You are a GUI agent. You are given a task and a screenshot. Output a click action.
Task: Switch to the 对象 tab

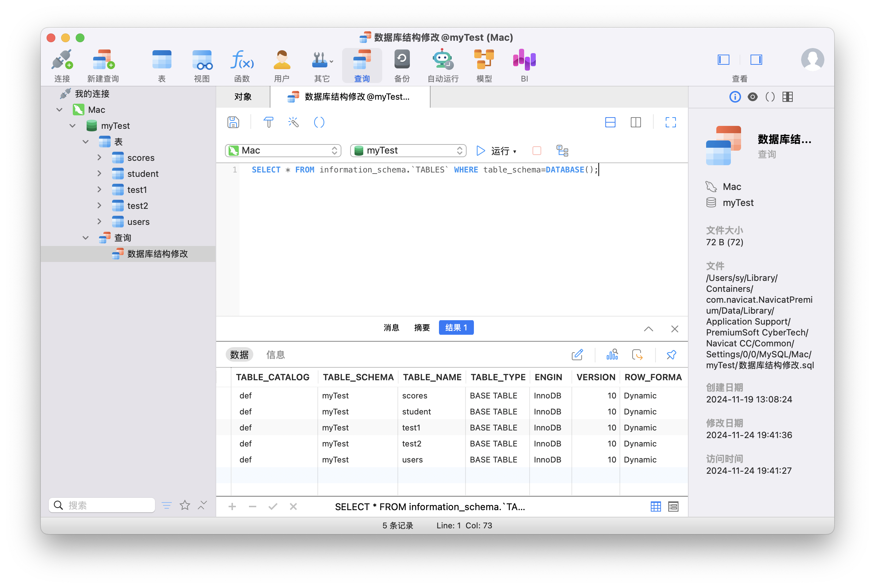243,97
